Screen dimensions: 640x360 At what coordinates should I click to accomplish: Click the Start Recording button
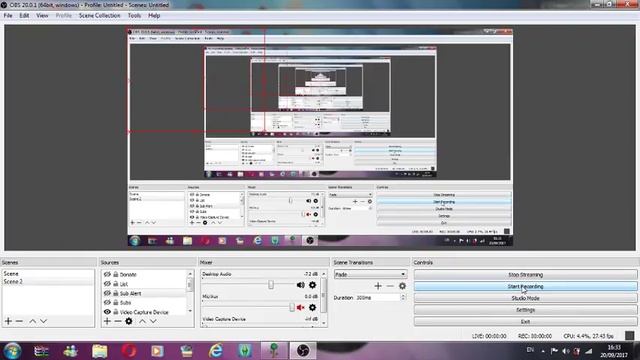(525, 287)
